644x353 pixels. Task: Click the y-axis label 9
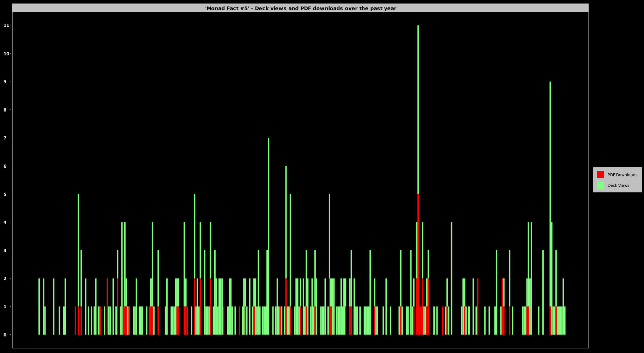5,82
